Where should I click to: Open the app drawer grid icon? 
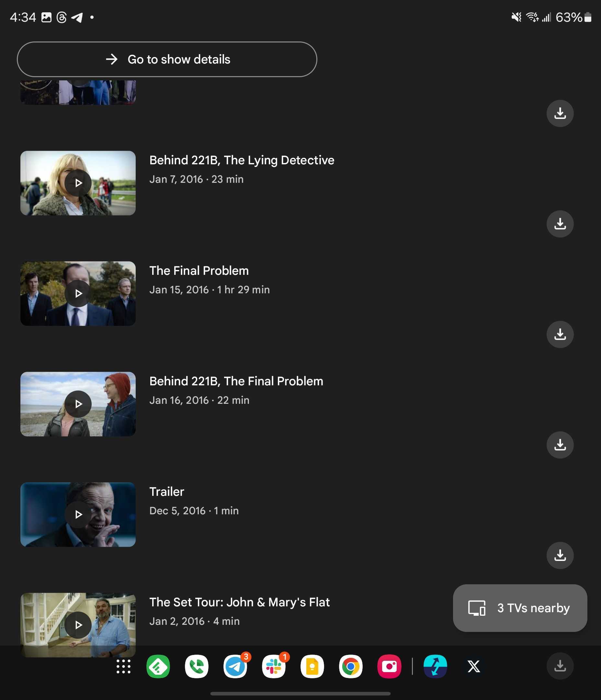123,667
